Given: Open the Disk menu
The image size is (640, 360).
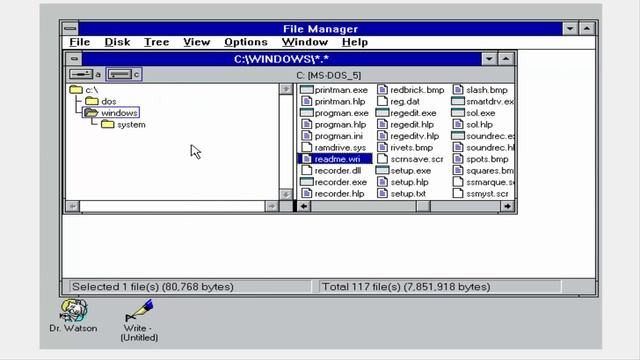Looking at the screenshot, I should coord(117,42).
